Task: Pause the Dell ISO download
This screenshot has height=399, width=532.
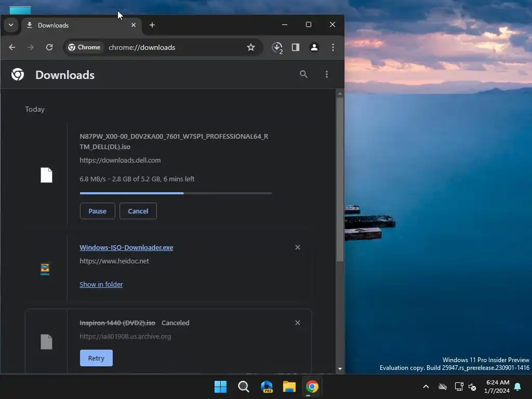Action: [97, 211]
